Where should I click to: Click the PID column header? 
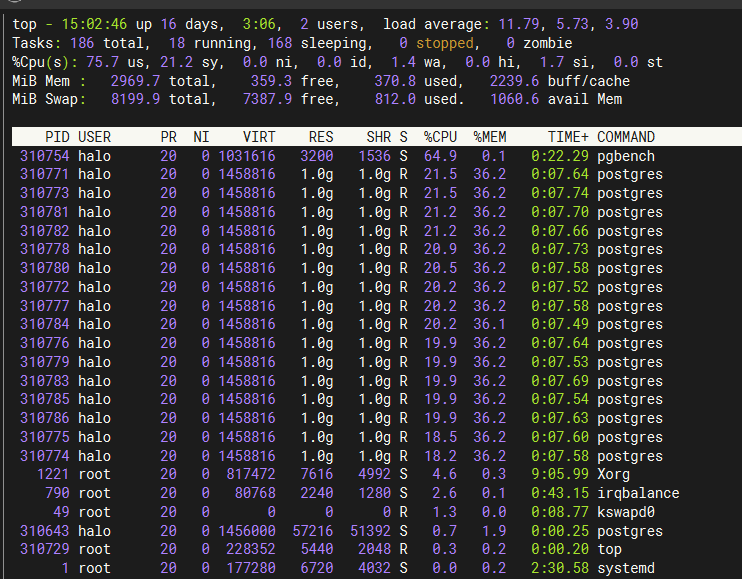click(57, 137)
